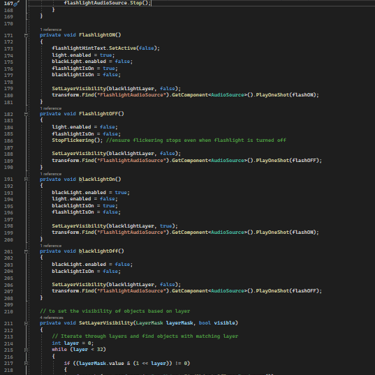
Task: Click 'blackLight.enabled = false;' on line 175
Action: [x=92, y=62]
